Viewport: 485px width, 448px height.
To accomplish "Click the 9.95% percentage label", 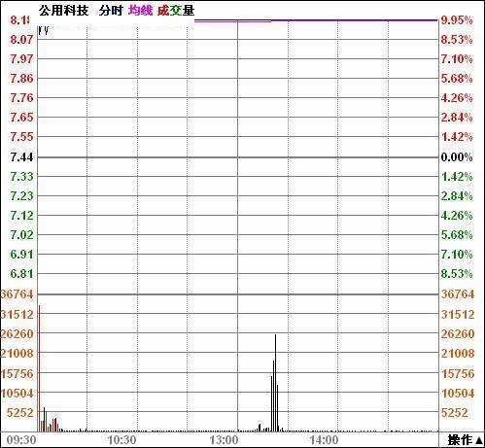I will coord(457,20).
